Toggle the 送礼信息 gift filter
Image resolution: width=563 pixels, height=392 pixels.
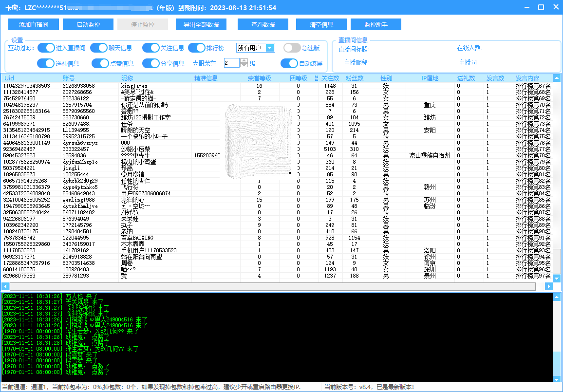[x=46, y=63]
